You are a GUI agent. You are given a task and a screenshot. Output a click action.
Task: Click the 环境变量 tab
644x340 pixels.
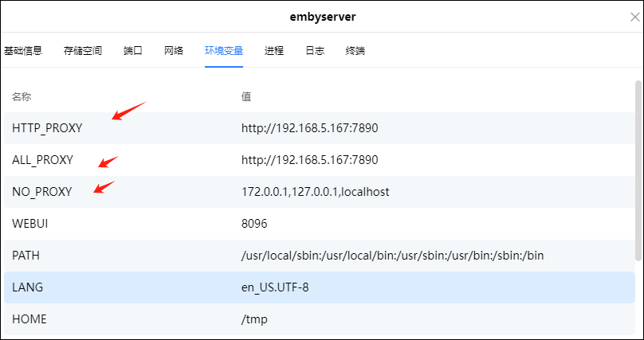click(x=224, y=51)
